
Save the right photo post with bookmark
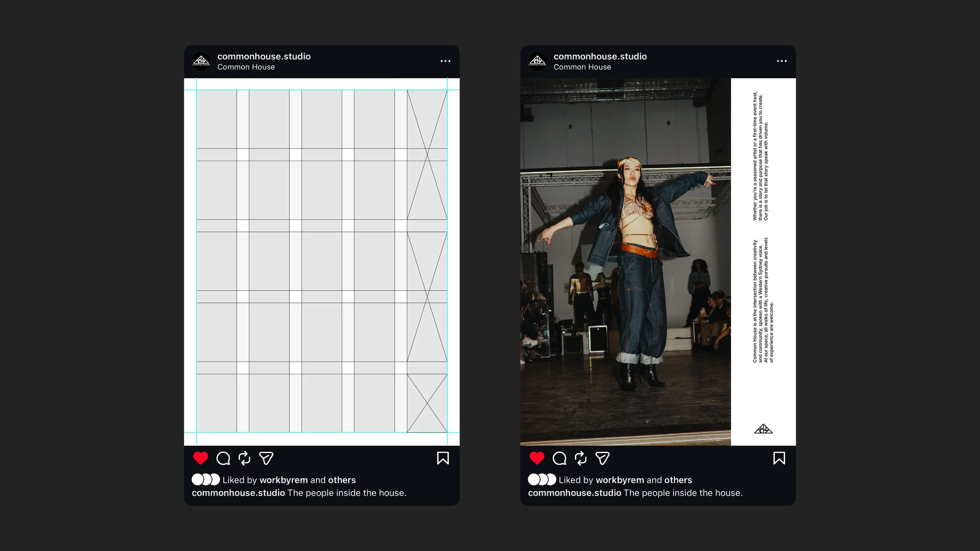click(779, 458)
